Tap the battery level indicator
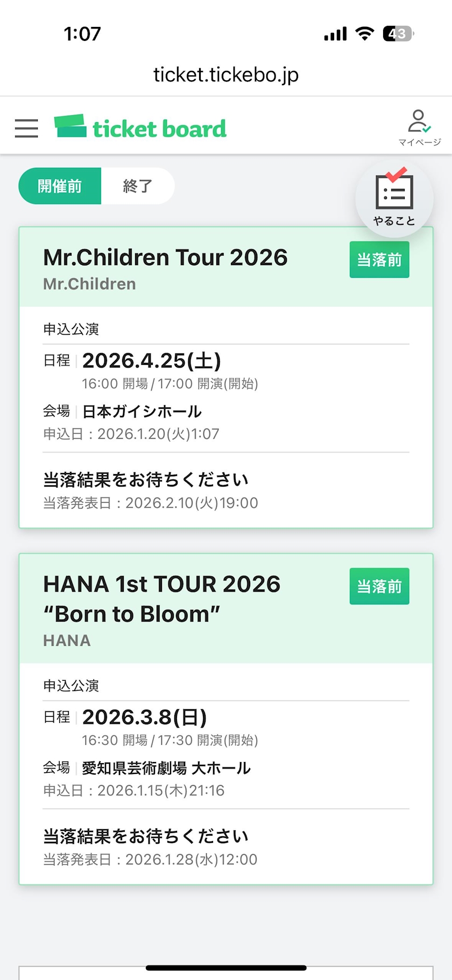The height and width of the screenshot is (980, 452). (x=398, y=33)
